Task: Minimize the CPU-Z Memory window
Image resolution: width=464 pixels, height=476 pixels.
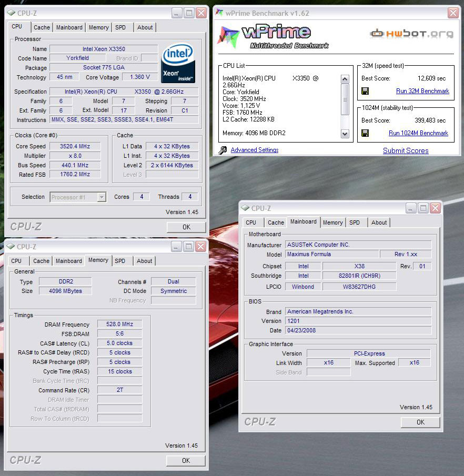Action: tap(176, 247)
